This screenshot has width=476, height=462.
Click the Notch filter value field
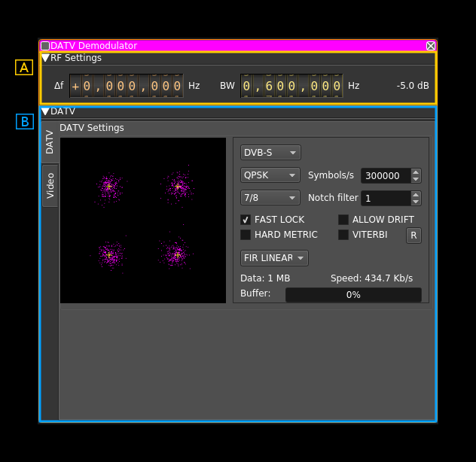[x=386, y=199]
